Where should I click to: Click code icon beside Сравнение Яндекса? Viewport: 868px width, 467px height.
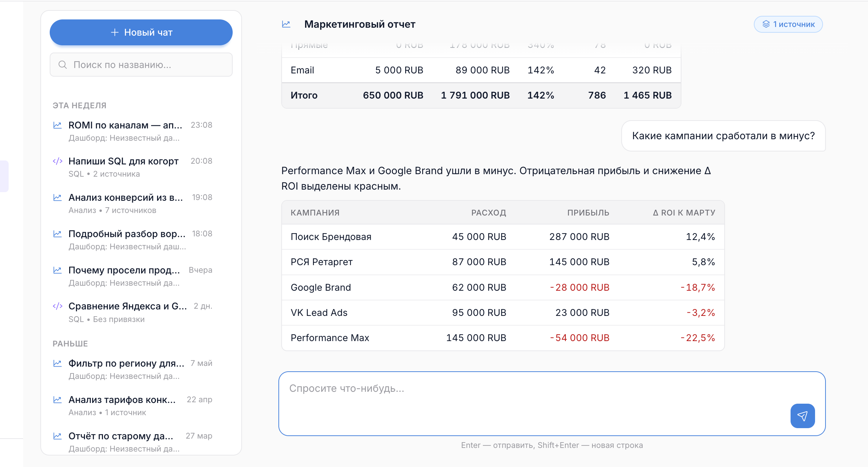pyautogui.click(x=58, y=306)
